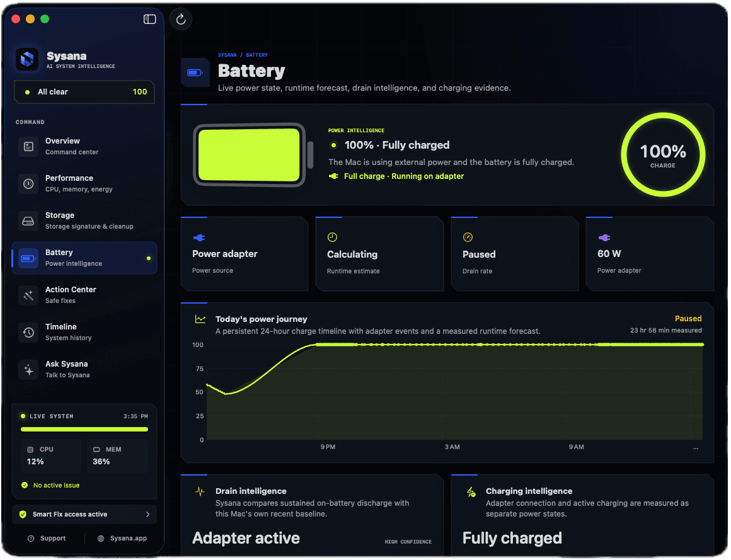Go to the Performance section
The width and height of the screenshot is (731, 560).
click(x=84, y=183)
